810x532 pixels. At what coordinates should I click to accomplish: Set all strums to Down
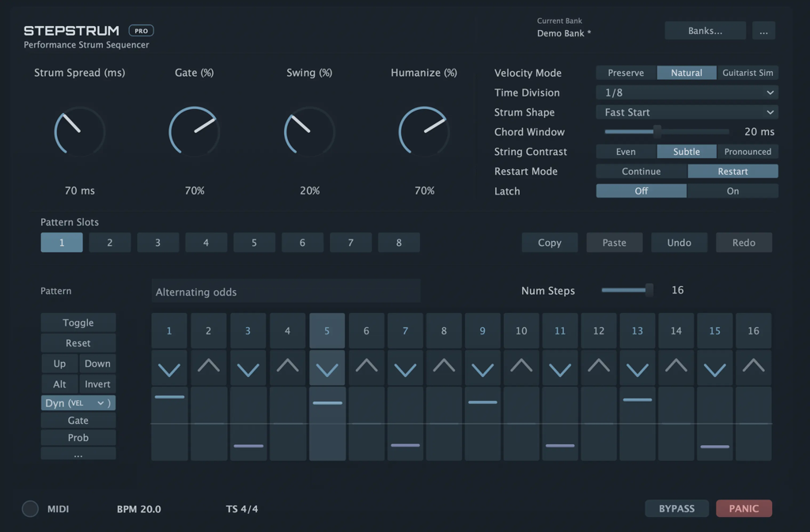[97, 364]
